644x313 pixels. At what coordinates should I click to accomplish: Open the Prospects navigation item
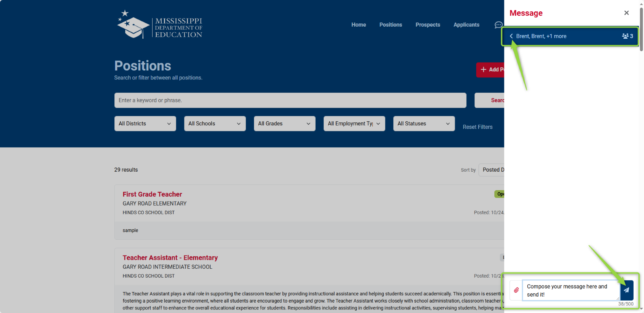tap(427, 25)
